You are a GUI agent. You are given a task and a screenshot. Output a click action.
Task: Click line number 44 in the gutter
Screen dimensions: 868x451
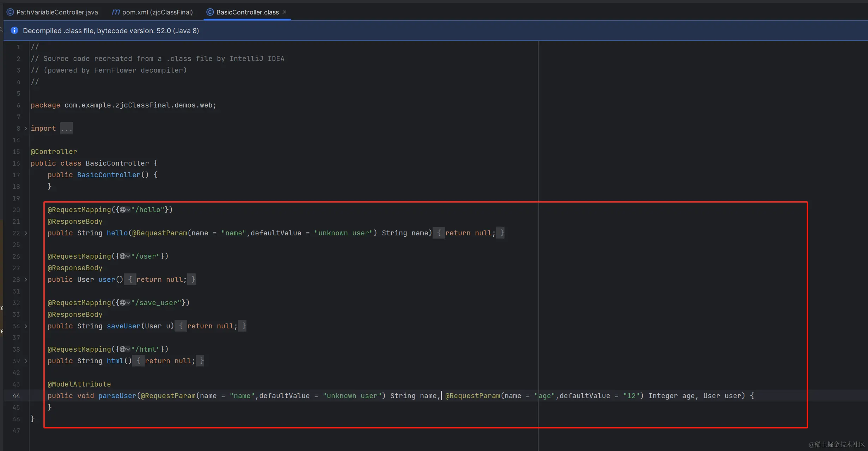16,396
